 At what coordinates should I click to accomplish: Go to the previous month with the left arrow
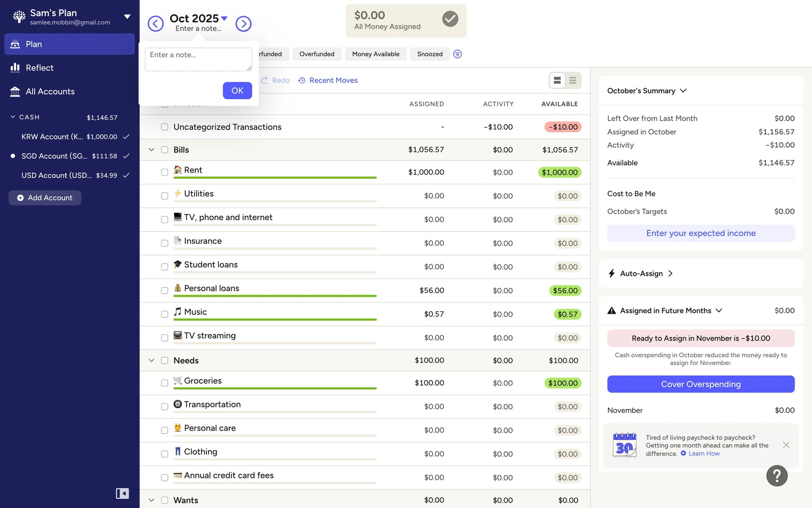155,24
